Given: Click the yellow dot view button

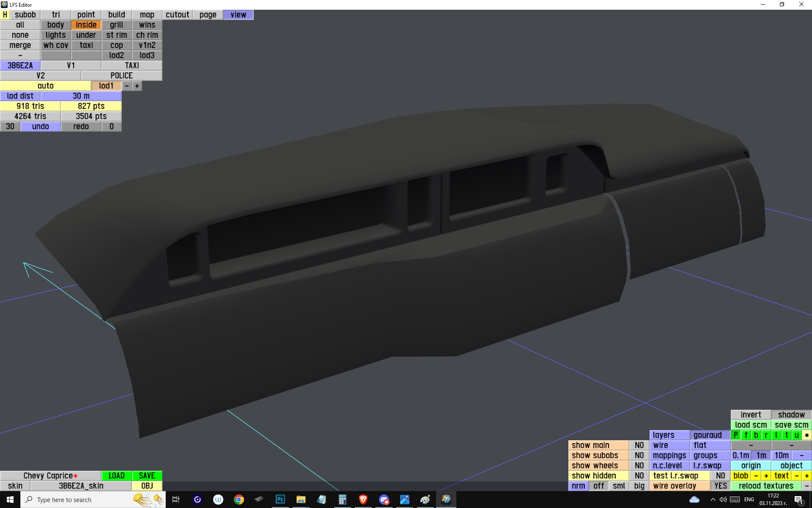Looking at the screenshot, I should [x=807, y=435].
